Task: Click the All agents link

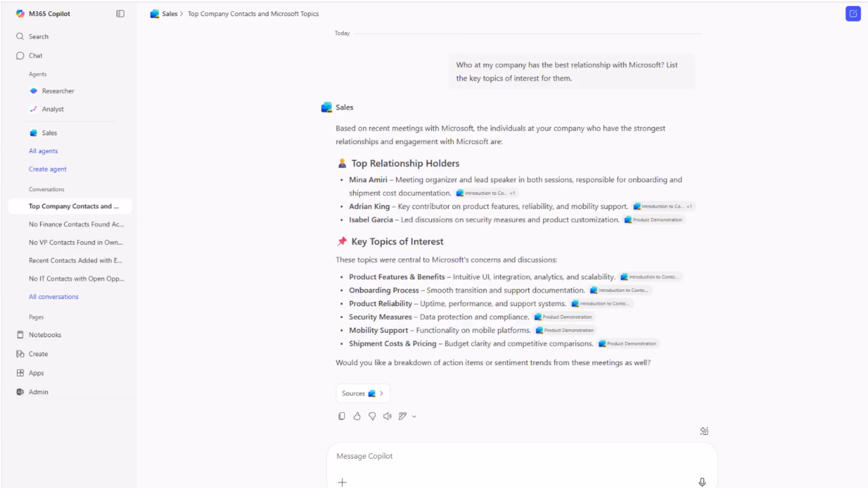Action: (43, 151)
